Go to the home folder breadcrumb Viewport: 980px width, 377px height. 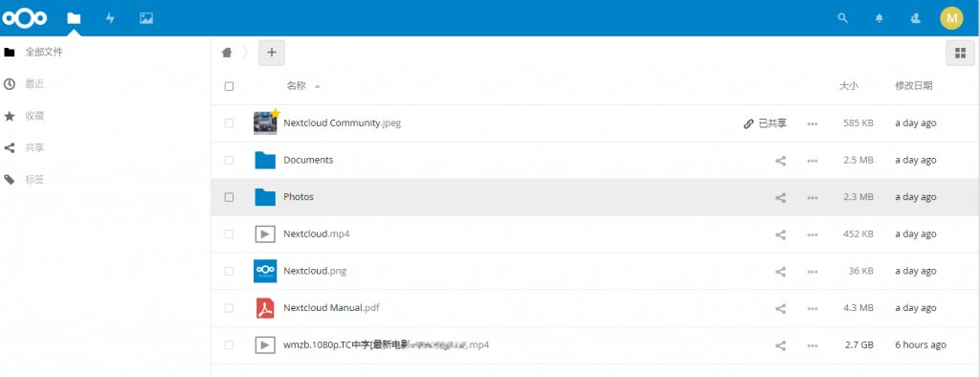(227, 53)
